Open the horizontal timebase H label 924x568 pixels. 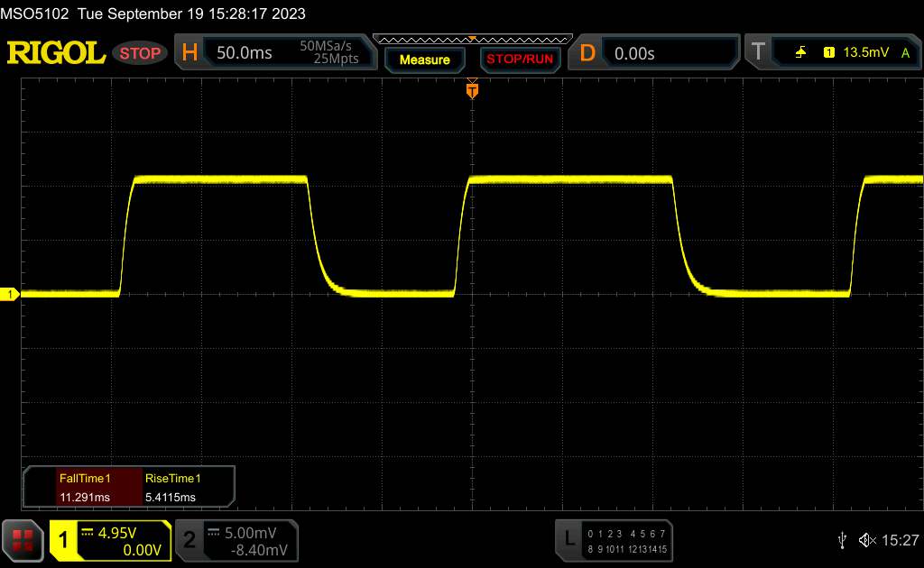point(189,53)
